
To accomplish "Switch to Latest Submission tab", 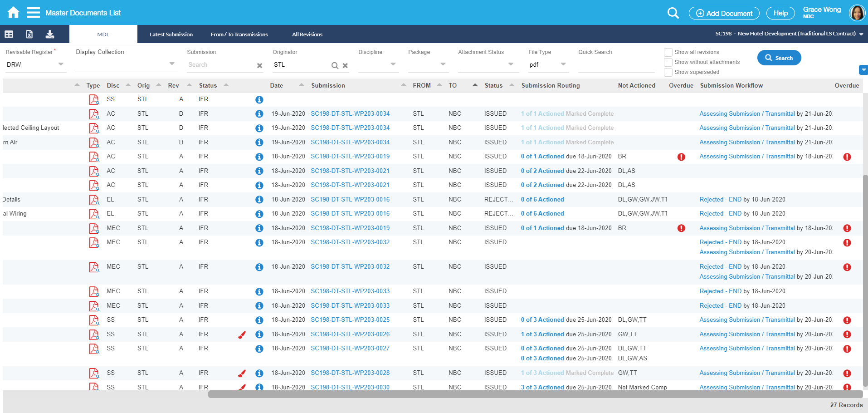I will tap(171, 34).
